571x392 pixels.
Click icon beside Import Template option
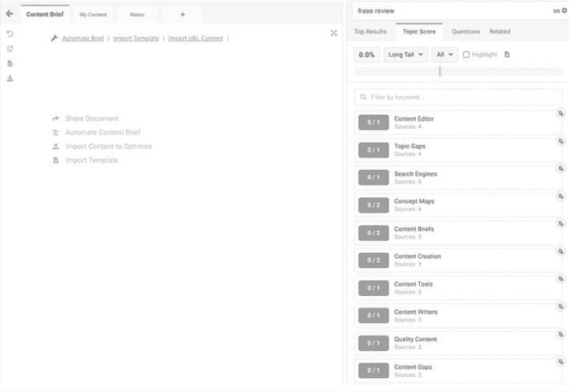[x=56, y=160]
